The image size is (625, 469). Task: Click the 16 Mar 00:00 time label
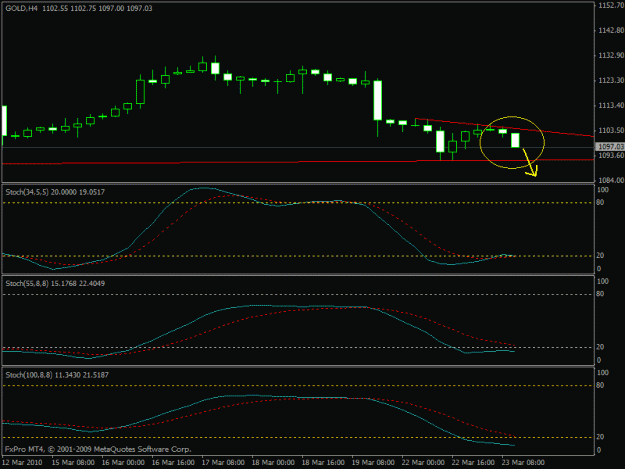(x=123, y=463)
